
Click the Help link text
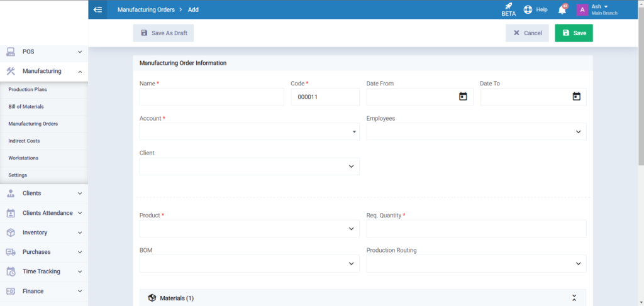point(541,9)
